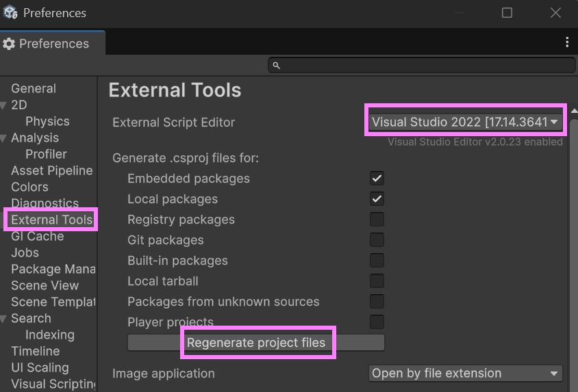Screen dimensions: 578x392
Task: Select External Tools in sidebar
Action: [51, 220]
